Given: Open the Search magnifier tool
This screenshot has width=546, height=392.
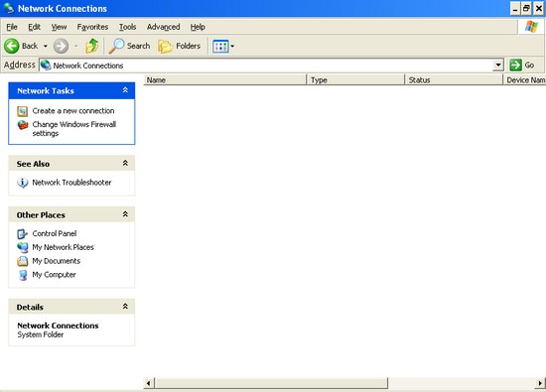Looking at the screenshot, I should point(116,46).
